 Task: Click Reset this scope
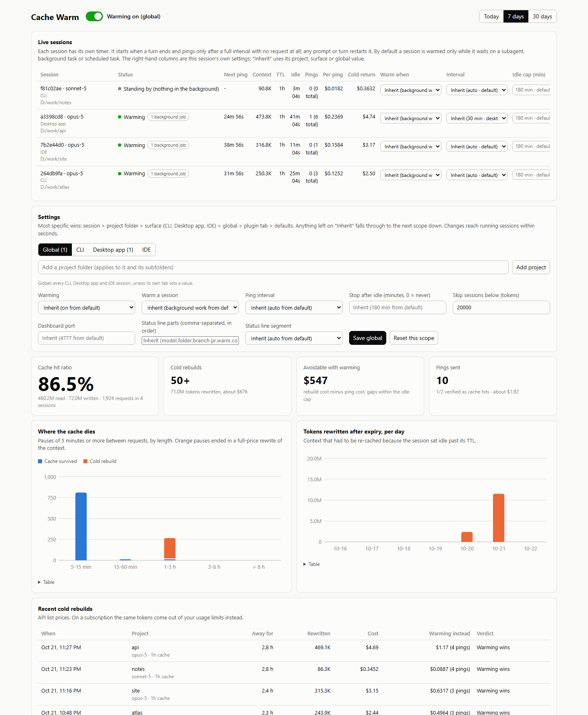[414, 338]
